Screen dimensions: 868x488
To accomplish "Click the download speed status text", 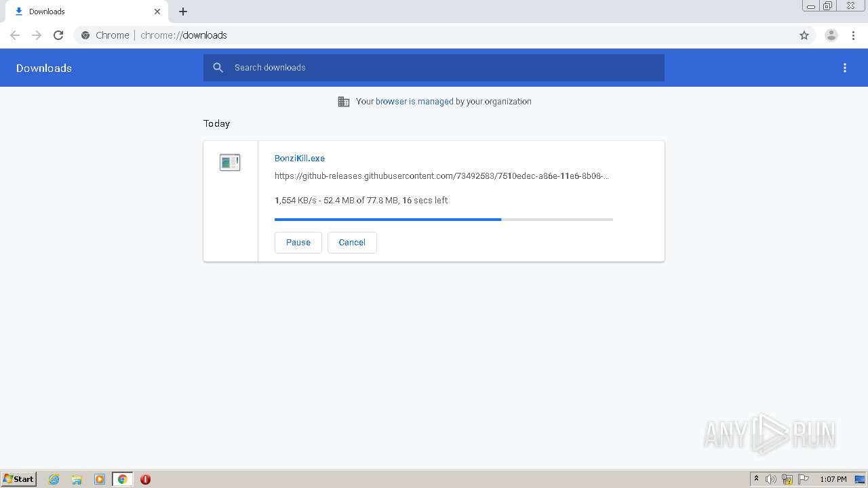I will point(361,201).
